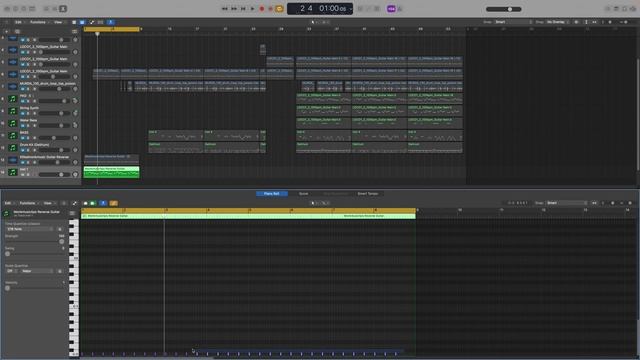Screen dimensions: 640x360
Task: Switch to the Smart Tempo tab
Action: [x=368, y=193]
